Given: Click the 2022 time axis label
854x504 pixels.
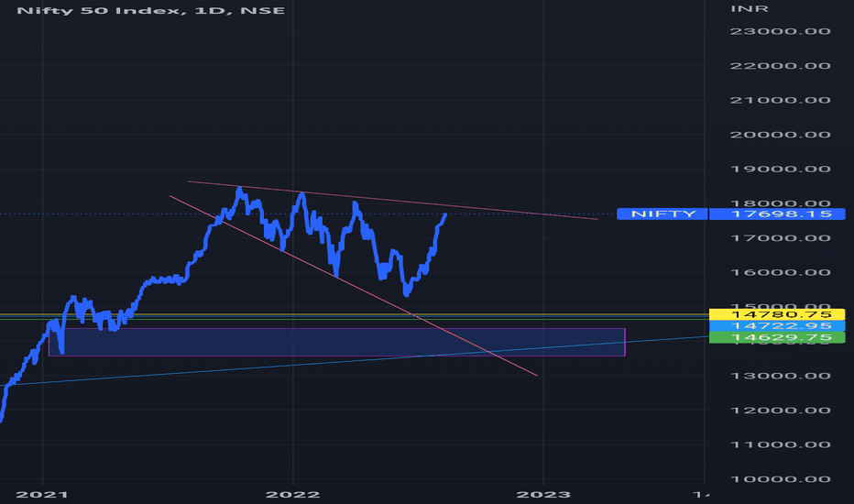Looking at the screenshot, I should tap(292, 495).
